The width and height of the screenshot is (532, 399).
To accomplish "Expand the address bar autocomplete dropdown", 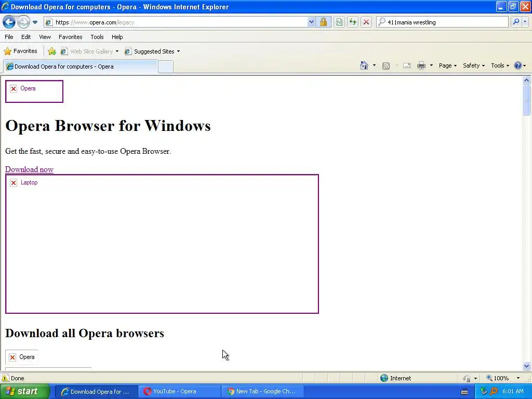I will (x=311, y=22).
